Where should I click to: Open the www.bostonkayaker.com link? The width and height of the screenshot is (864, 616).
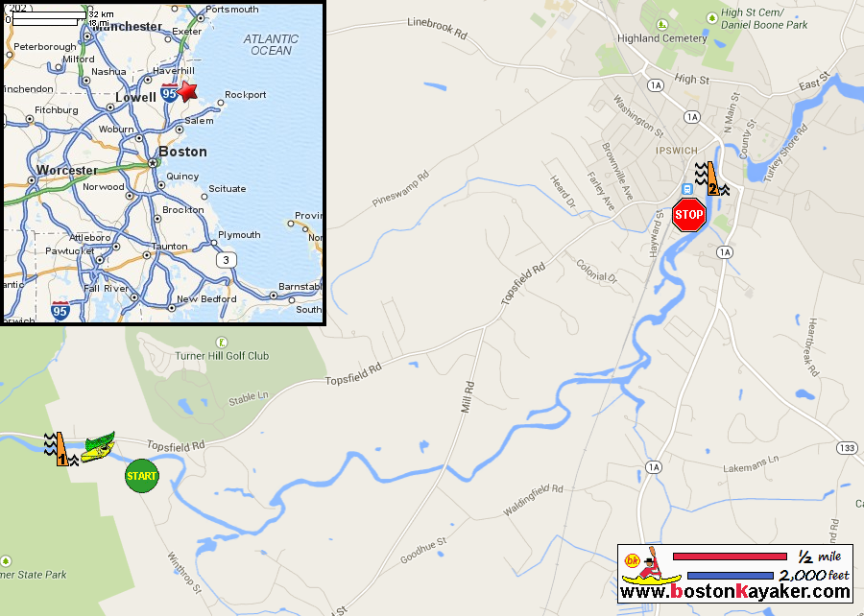[735, 592]
